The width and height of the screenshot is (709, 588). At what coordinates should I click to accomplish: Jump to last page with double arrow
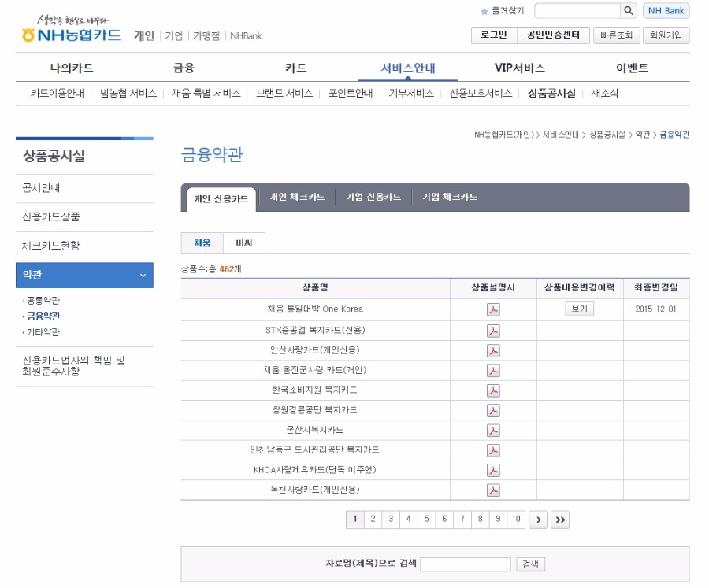pyautogui.click(x=560, y=519)
